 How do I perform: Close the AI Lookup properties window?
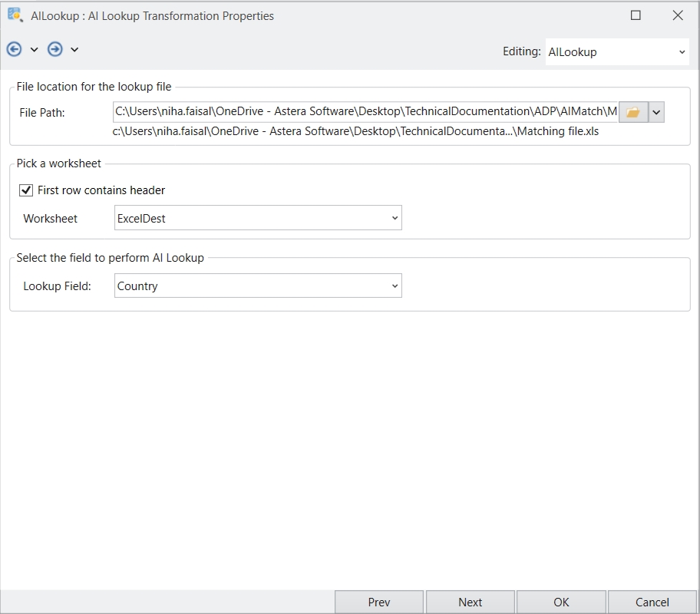[x=678, y=15]
